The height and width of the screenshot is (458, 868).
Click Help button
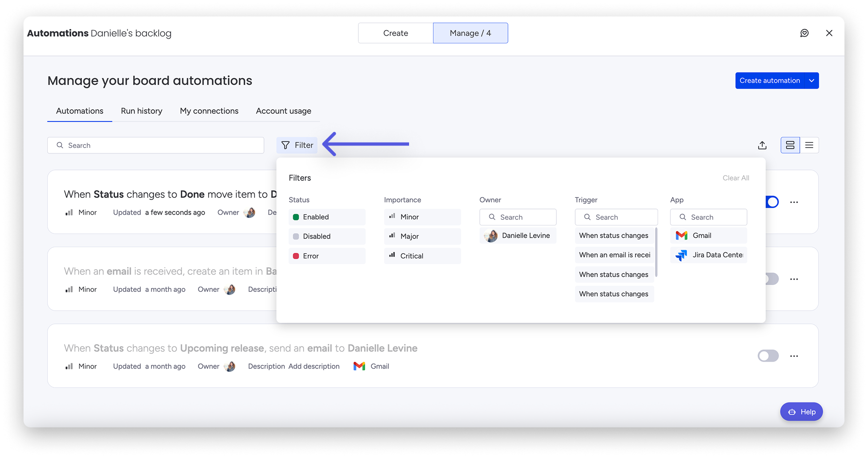point(801,412)
